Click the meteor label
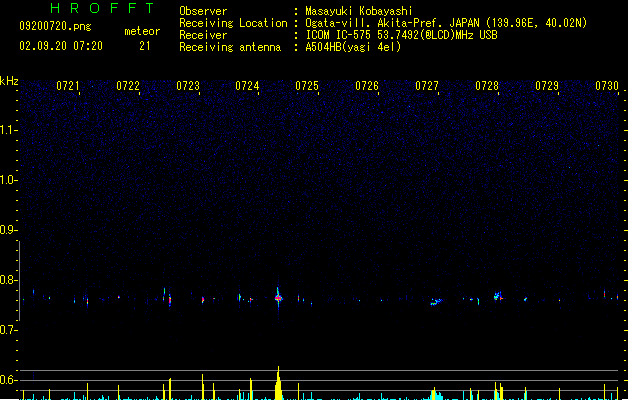Image resolution: width=629 pixels, height=400 pixels. (x=142, y=31)
